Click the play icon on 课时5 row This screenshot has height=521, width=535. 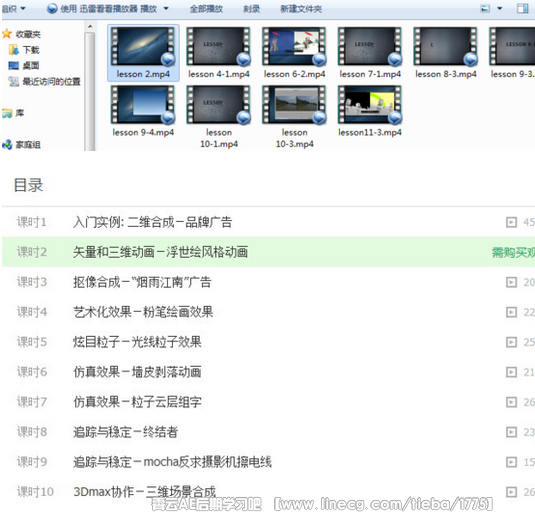click(x=511, y=342)
